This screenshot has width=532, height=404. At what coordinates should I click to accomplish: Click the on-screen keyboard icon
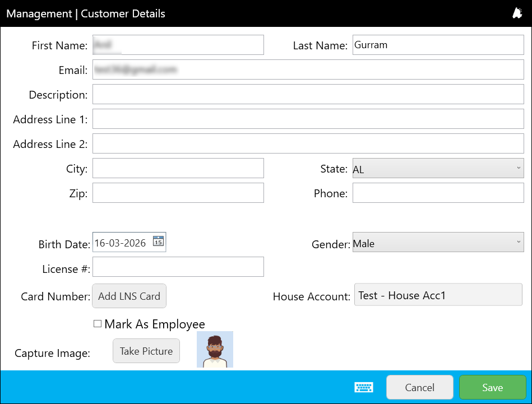tap(363, 387)
